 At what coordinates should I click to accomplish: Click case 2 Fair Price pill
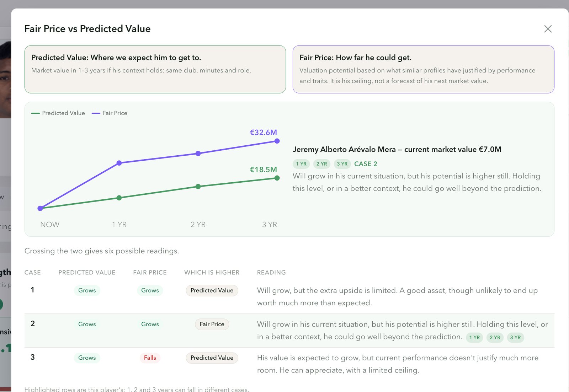212,324
